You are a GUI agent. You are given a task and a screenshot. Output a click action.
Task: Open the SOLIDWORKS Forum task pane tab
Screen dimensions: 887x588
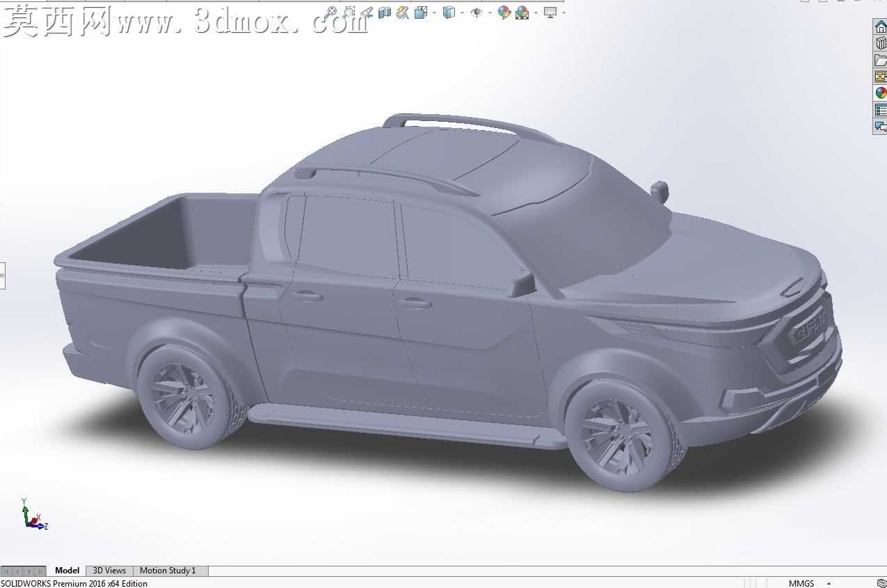880,127
